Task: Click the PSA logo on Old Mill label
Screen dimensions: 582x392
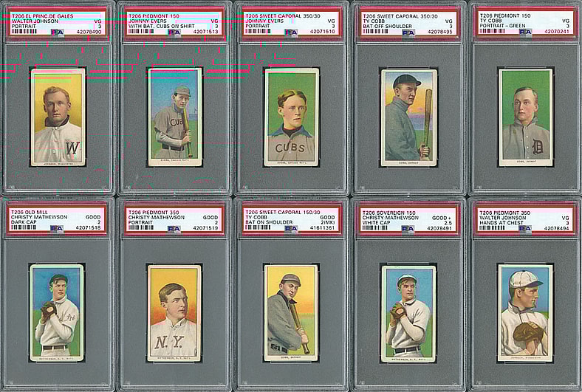Action: point(57,228)
